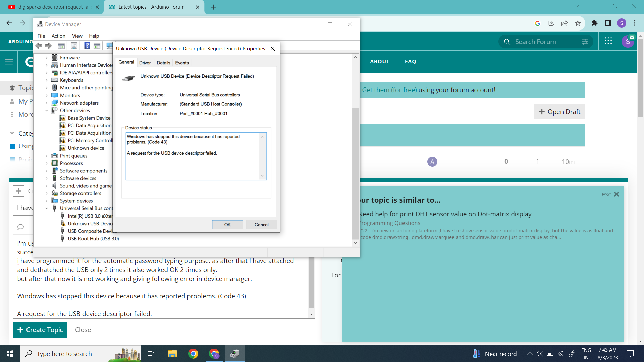
Task: Click the Properties icon in Device Manager toolbar
Action: tap(74, 46)
